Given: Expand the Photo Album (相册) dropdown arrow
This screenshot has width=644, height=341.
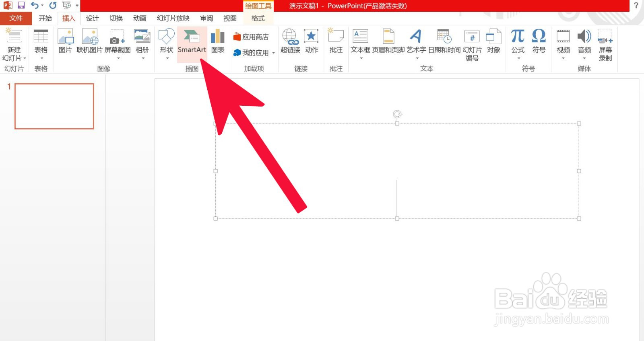Looking at the screenshot, I should tap(143, 58).
